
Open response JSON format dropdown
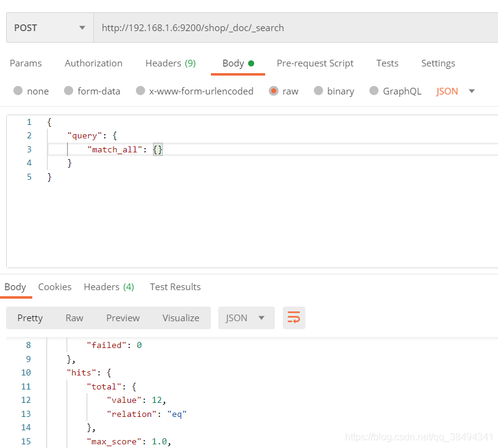[246, 318]
